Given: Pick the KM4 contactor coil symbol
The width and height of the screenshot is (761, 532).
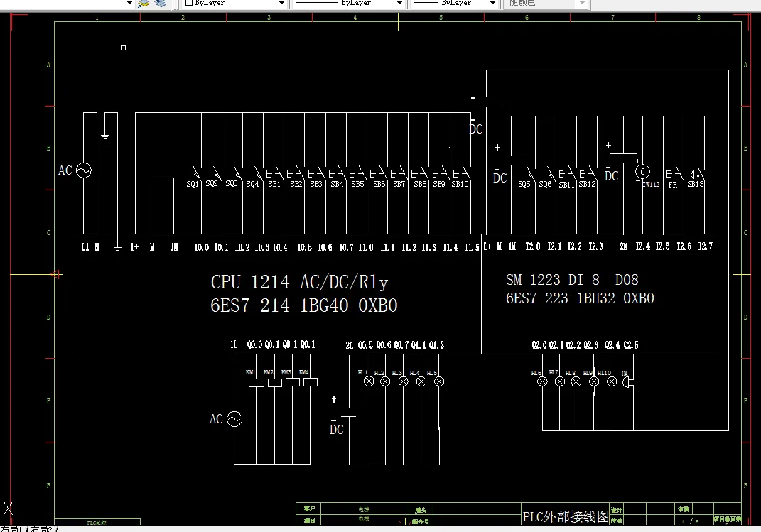Looking at the screenshot, I should [x=311, y=382].
